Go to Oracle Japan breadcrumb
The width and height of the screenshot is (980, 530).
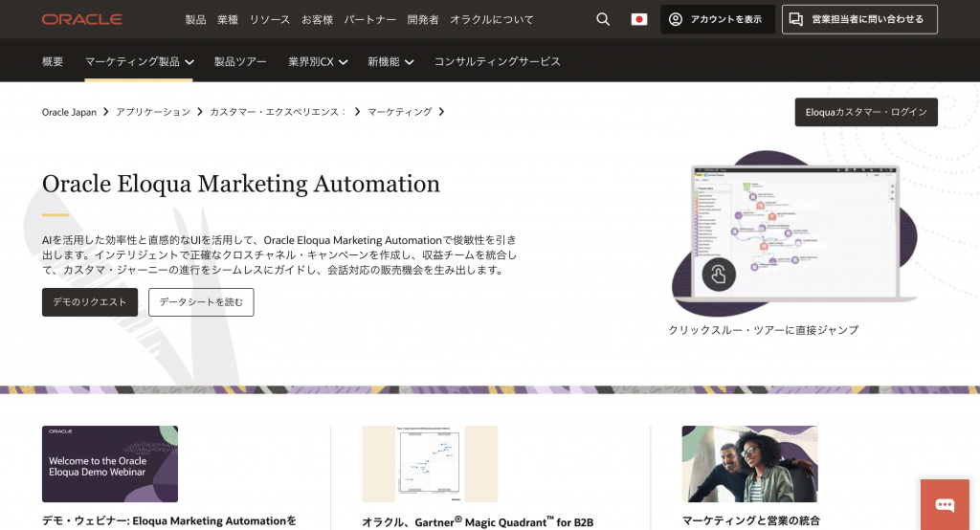[69, 112]
